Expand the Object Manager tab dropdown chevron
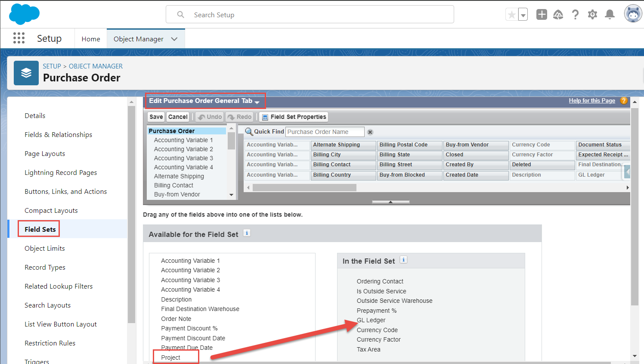The image size is (644, 364). click(x=174, y=39)
